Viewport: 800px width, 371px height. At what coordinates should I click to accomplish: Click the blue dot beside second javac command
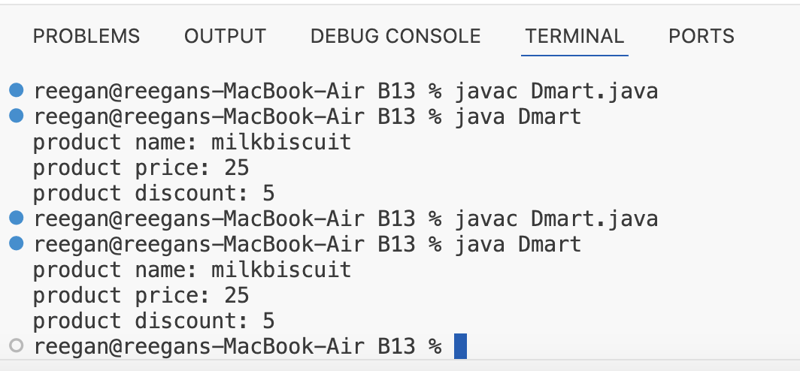pyautogui.click(x=16, y=218)
